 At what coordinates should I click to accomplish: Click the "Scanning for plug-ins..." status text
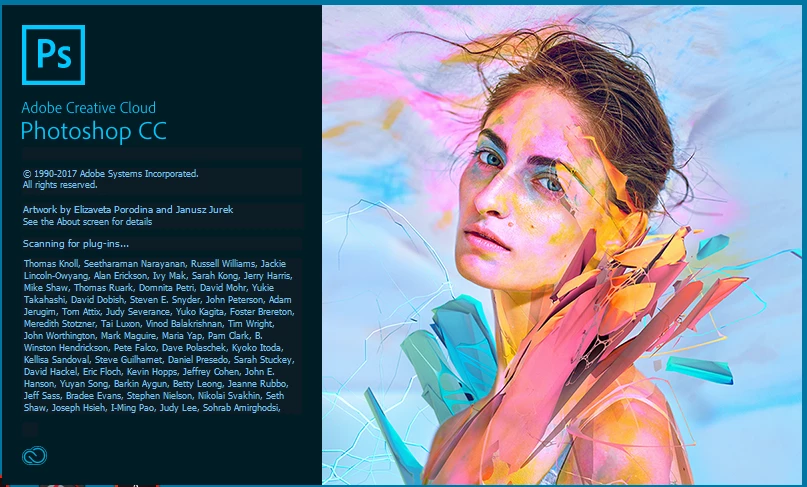pyautogui.click(x=76, y=244)
